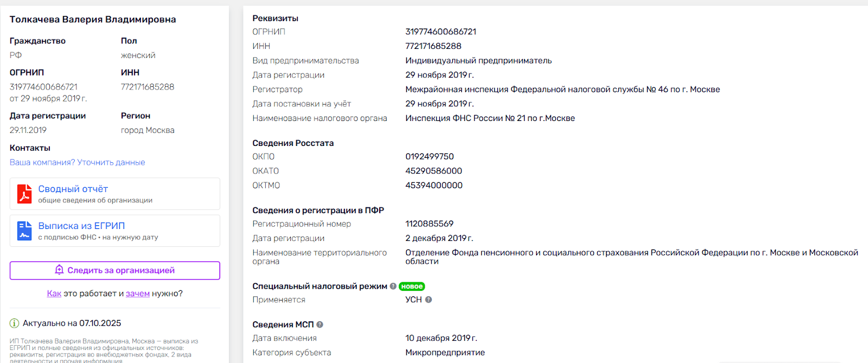Click the question mark icon beside УСН
This screenshot has width=868, height=363.
429,300
